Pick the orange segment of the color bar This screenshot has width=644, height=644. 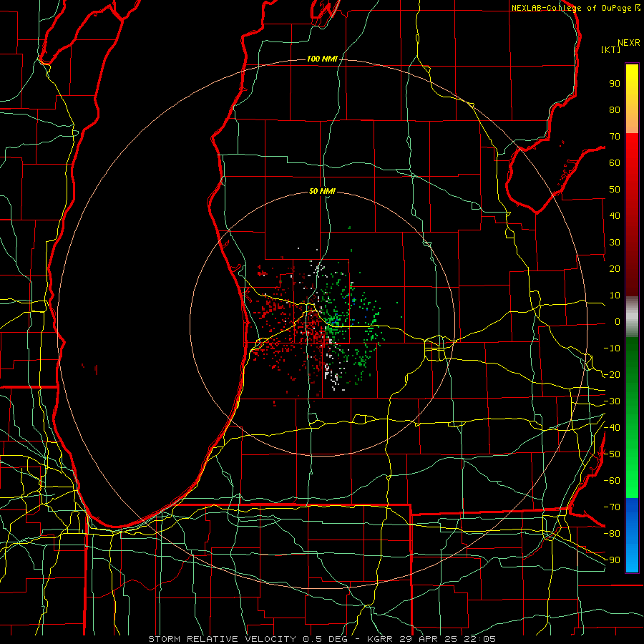(x=632, y=122)
